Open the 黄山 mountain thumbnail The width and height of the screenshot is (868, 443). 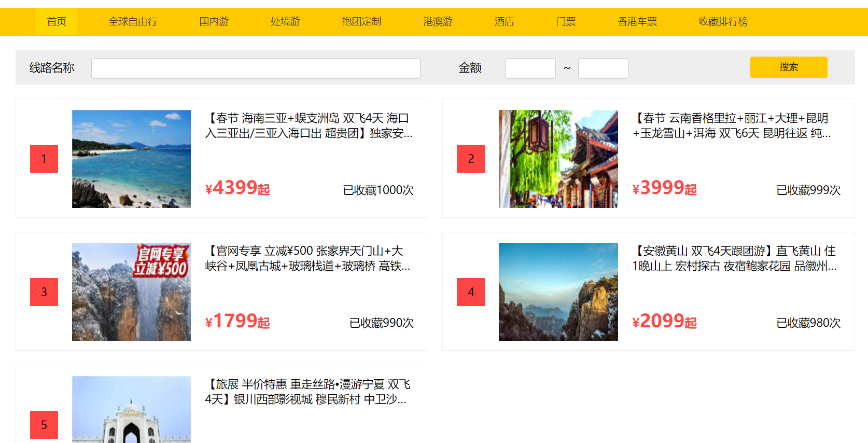click(558, 292)
